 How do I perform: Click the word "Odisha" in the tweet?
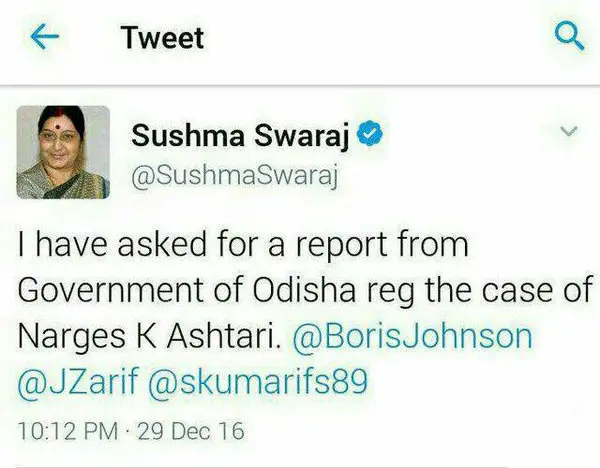(x=304, y=290)
